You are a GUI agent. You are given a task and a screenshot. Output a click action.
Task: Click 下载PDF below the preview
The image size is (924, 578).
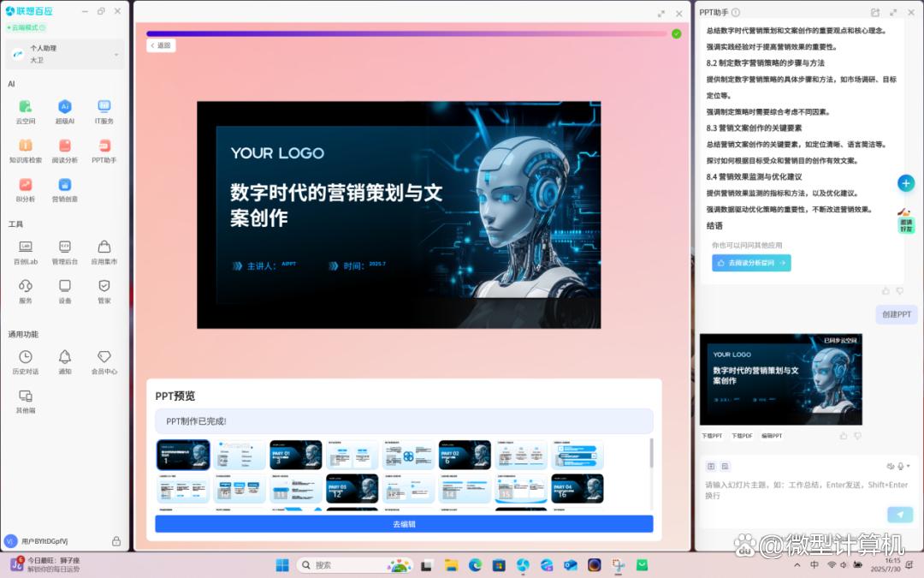point(741,436)
